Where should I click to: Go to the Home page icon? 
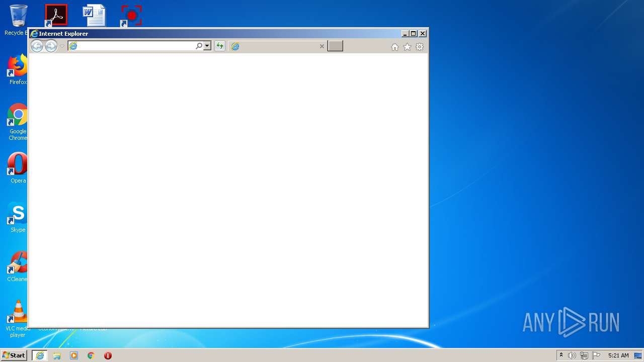coord(395,47)
